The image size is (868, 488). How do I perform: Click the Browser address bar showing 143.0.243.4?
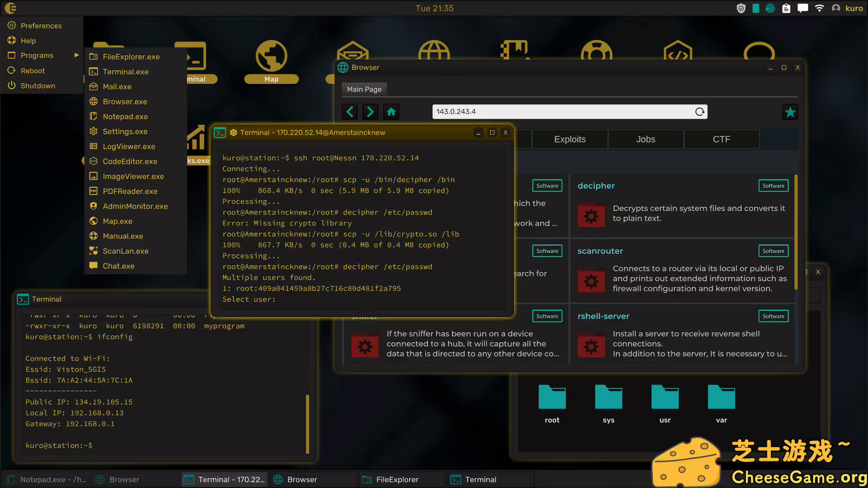coord(542,112)
